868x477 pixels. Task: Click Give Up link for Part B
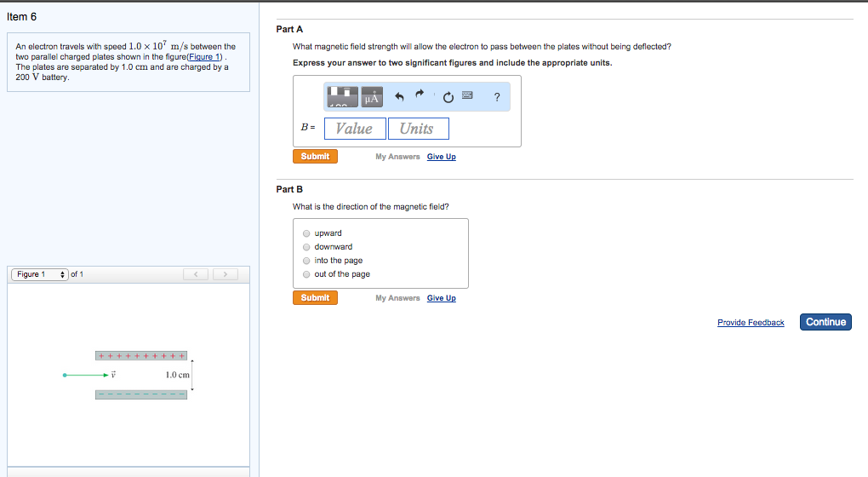441,298
